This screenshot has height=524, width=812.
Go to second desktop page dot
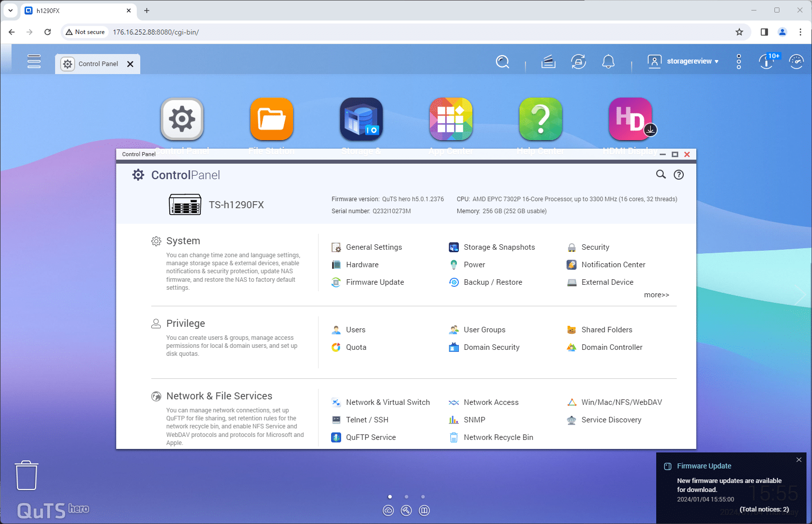406,496
